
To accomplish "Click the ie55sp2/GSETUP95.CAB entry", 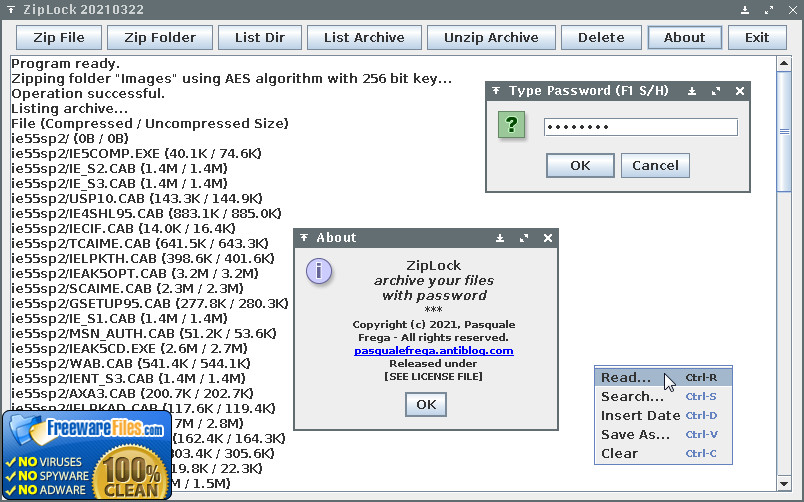I will (x=150, y=303).
